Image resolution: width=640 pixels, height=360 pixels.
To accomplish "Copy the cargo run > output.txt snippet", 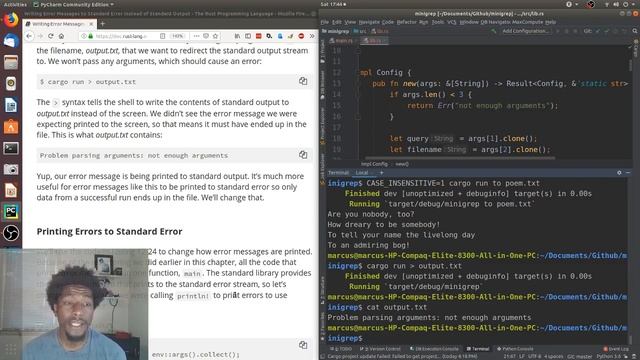I will pyautogui.click(x=303, y=81).
